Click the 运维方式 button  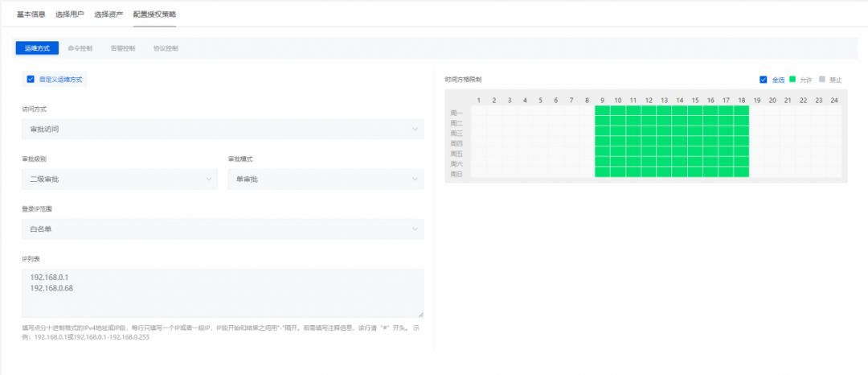37,48
